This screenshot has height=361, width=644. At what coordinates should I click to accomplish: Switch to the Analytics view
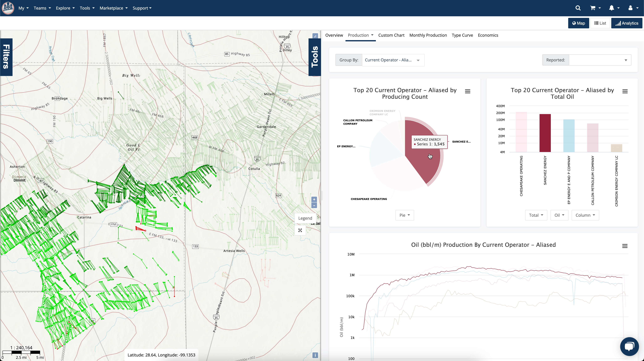click(x=627, y=23)
